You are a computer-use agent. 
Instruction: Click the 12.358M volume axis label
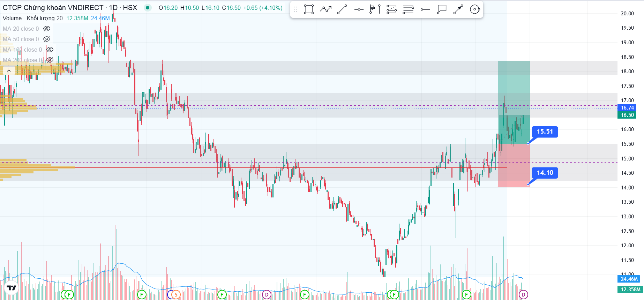(x=629, y=289)
